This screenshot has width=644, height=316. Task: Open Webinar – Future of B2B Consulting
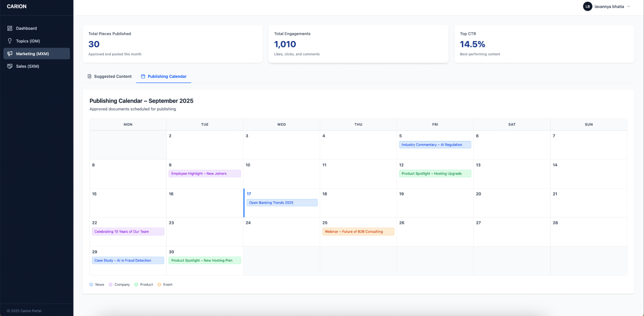tap(358, 232)
